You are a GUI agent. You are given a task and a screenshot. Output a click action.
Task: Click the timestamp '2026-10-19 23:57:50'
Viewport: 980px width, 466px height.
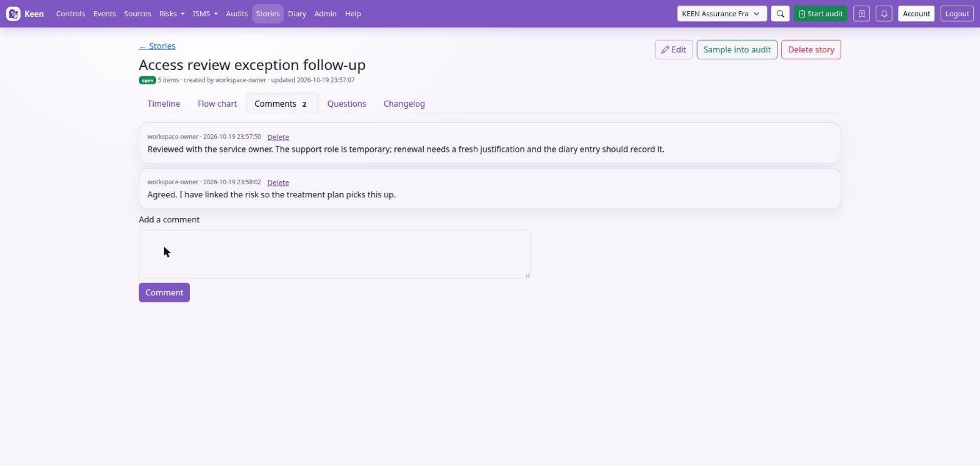232,137
